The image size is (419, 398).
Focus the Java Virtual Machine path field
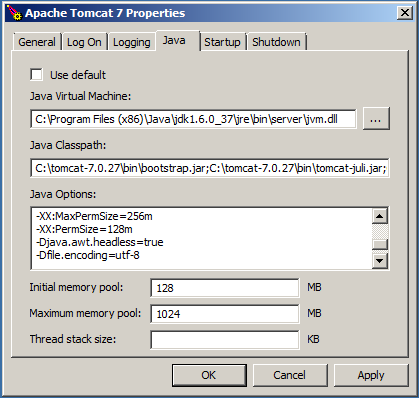point(193,119)
